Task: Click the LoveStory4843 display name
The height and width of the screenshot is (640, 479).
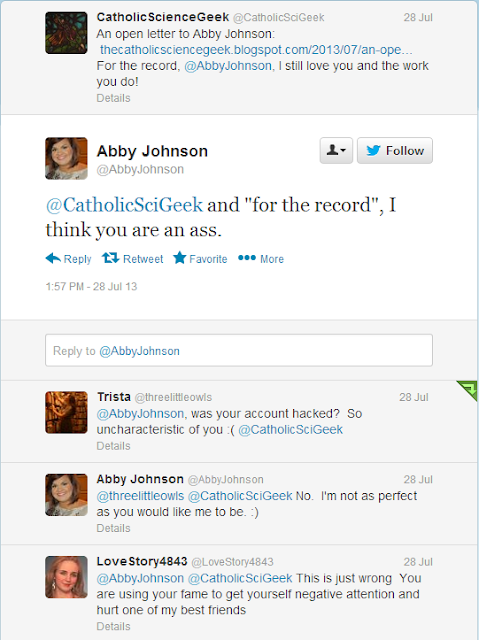Action: tap(142, 562)
